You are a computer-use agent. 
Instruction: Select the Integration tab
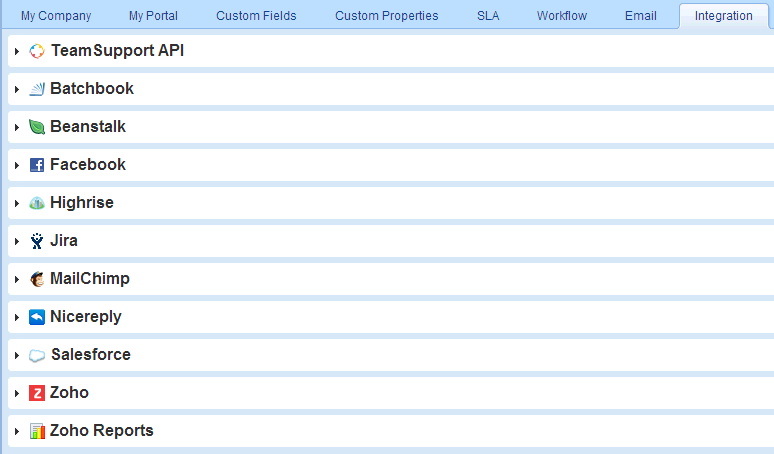pyautogui.click(x=724, y=16)
